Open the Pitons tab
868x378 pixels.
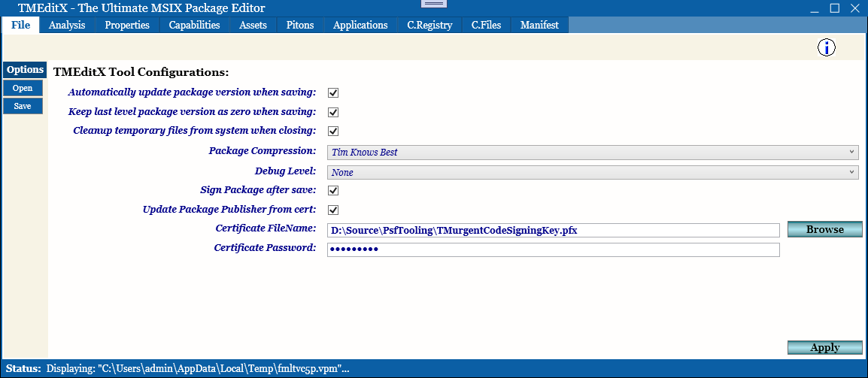click(x=300, y=25)
